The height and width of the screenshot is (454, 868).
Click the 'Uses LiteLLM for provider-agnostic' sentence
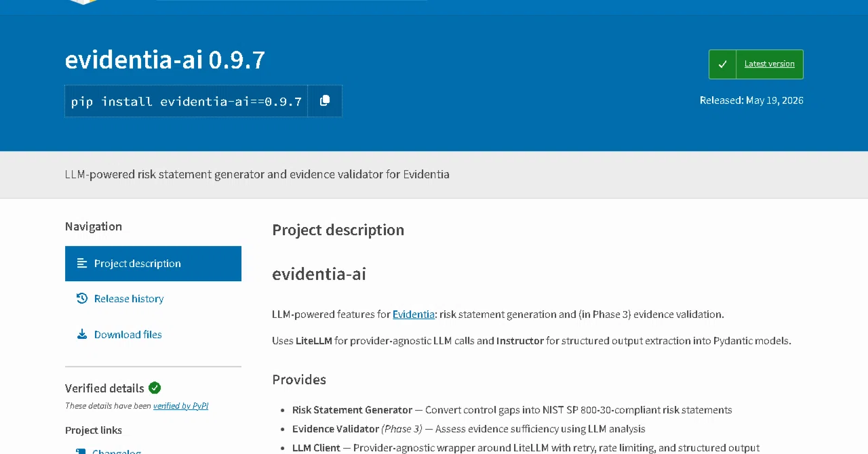[x=532, y=341]
